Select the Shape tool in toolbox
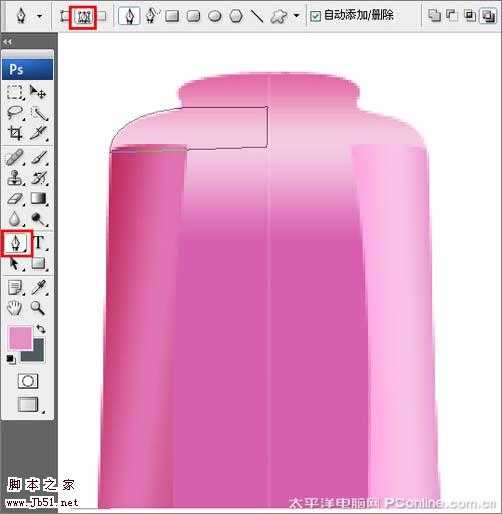 click(x=38, y=263)
